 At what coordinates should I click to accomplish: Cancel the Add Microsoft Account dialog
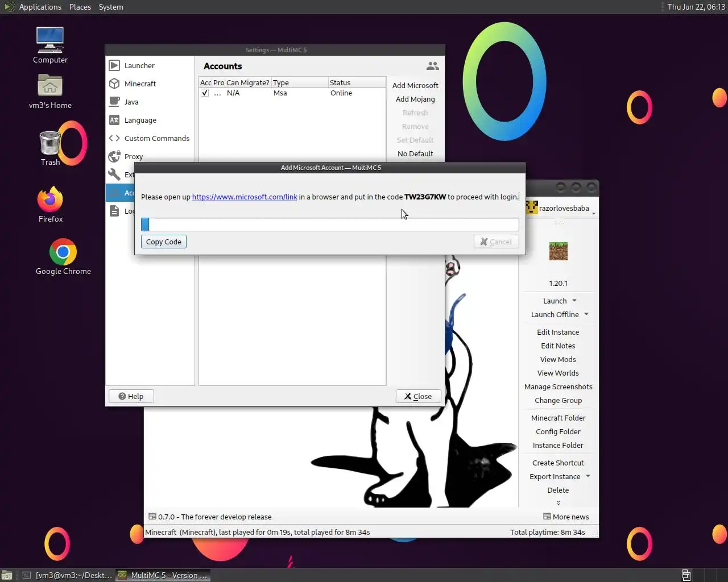tap(496, 242)
